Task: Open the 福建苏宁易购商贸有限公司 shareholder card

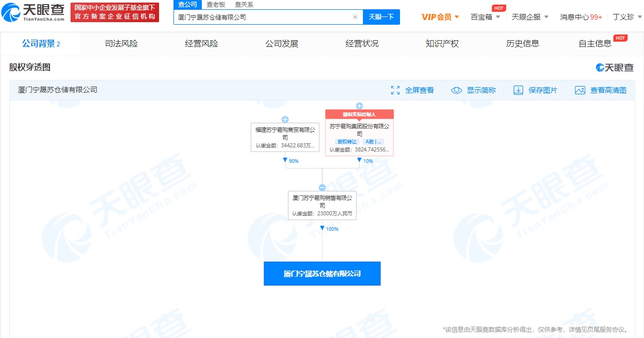Action: (285, 137)
